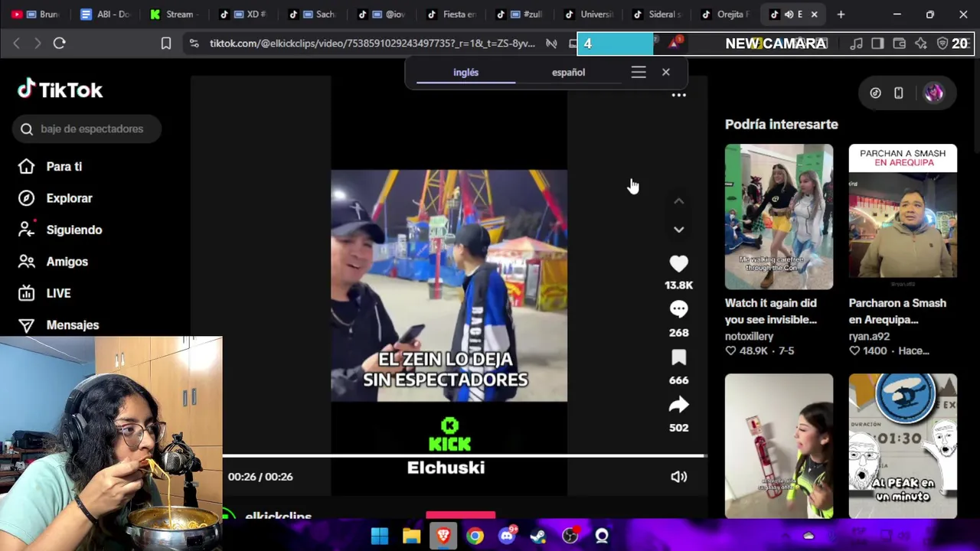
Task: Mute the video with speaker icon
Action: (678, 477)
